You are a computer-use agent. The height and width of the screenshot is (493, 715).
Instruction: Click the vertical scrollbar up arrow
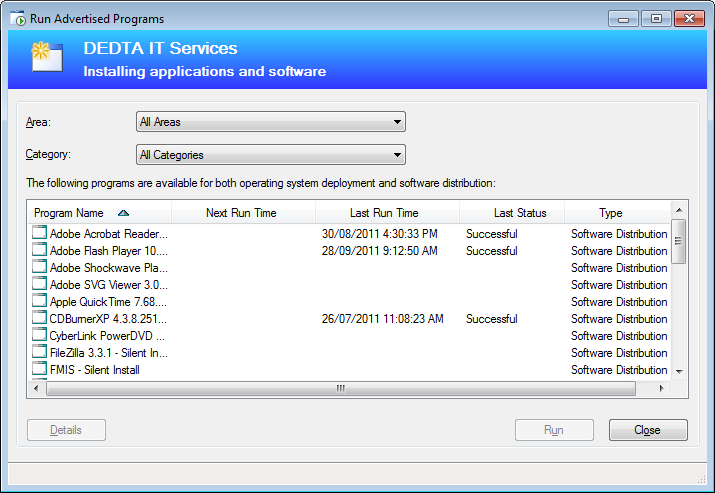pyautogui.click(x=679, y=210)
